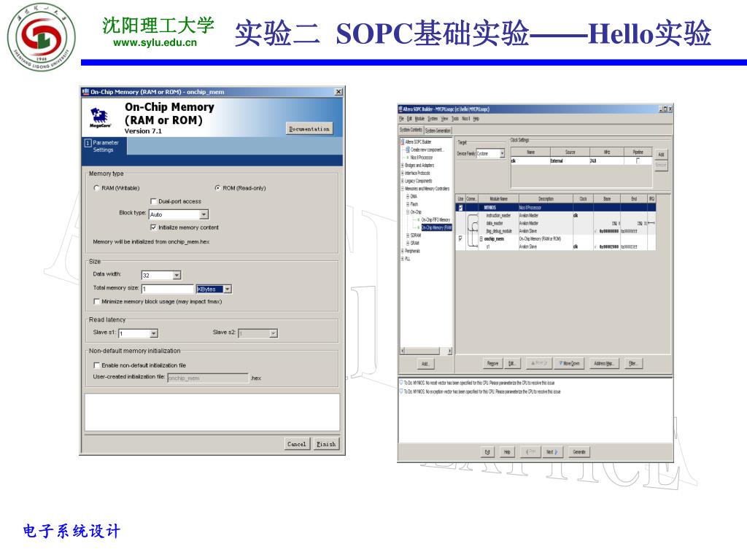
Task: Select ROM (Read-only) memory type
Action: [x=217, y=188]
